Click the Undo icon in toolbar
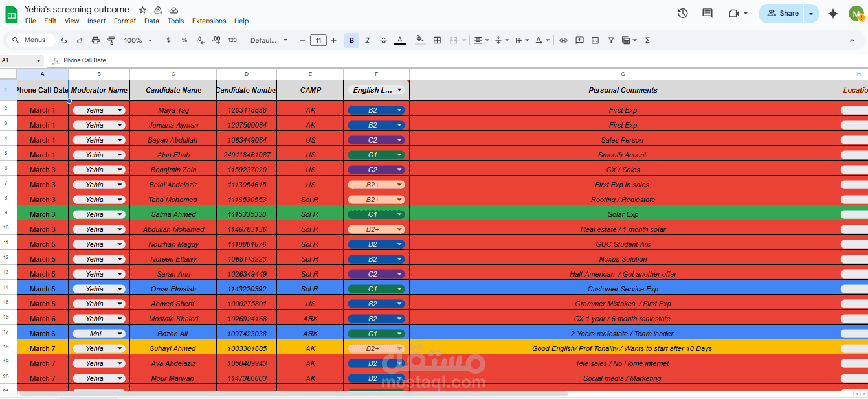The width and height of the screenshot is (868, 399). tap(63, 40)
